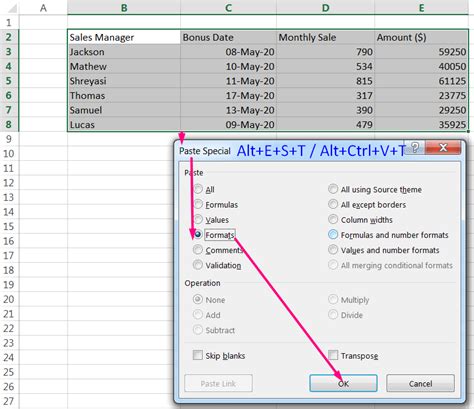Select row 5 header

(x=9, y=81)
